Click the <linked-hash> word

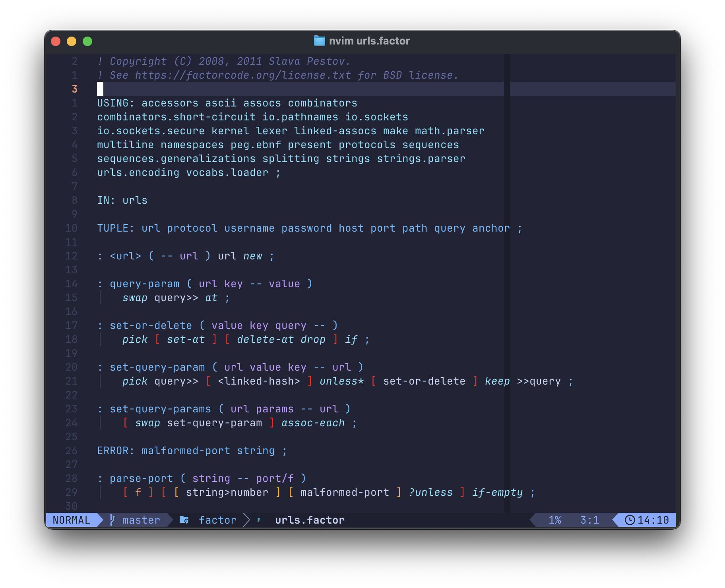259,381
